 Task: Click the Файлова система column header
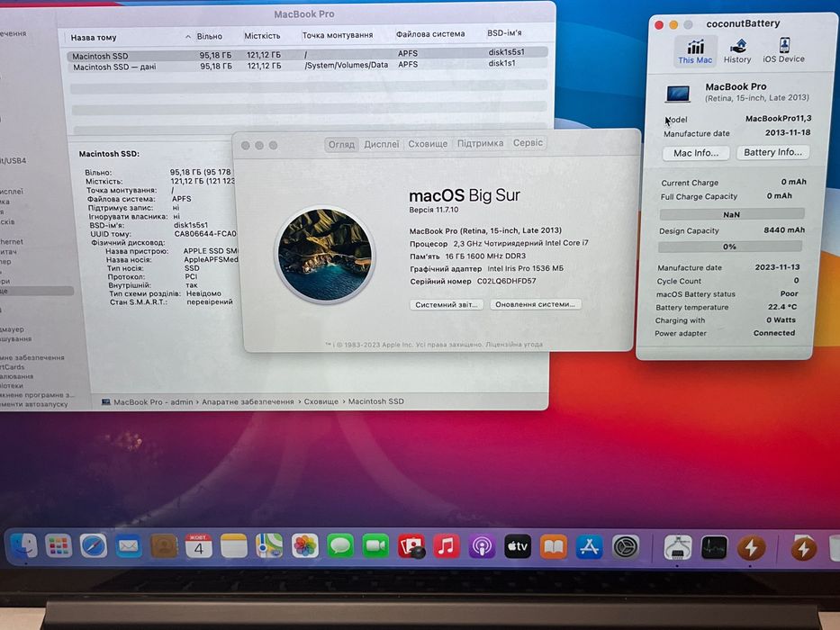tap(430, 34)
